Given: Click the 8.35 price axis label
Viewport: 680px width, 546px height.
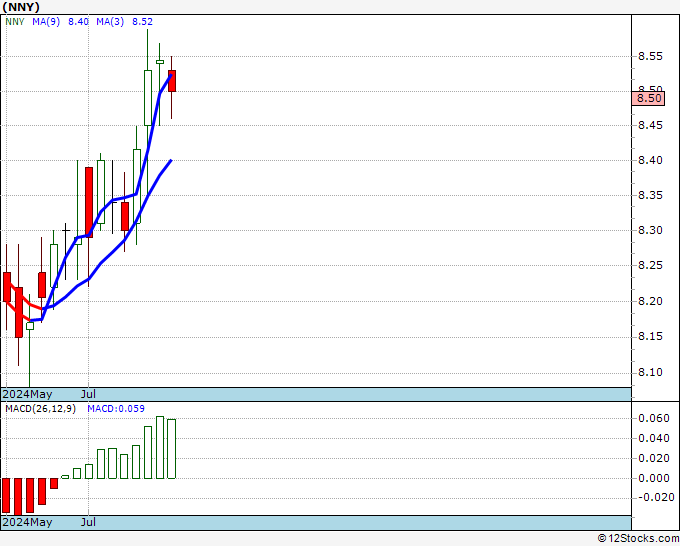Looking at the screenshot, I should point(650,196).
